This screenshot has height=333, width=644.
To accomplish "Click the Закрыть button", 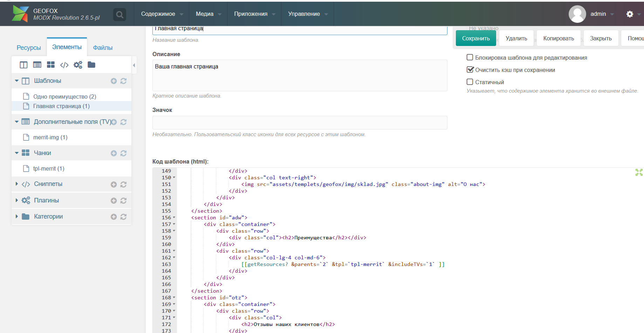I will (601, 38).
